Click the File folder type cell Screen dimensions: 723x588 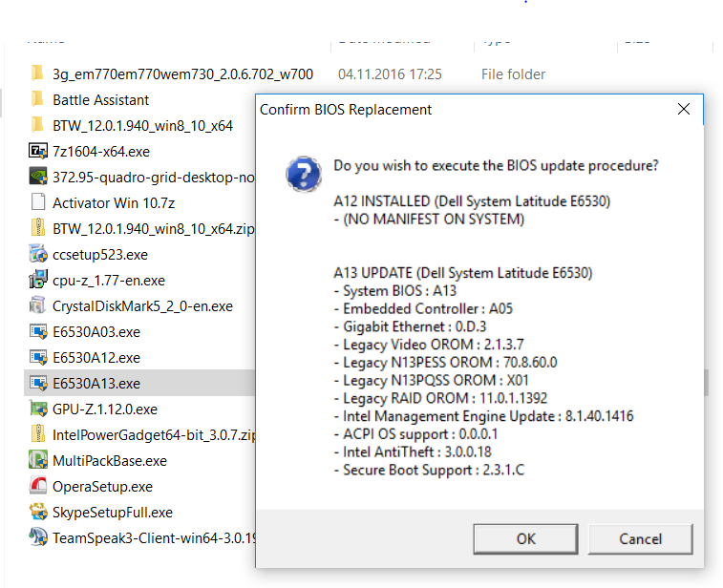coord(513,74)
